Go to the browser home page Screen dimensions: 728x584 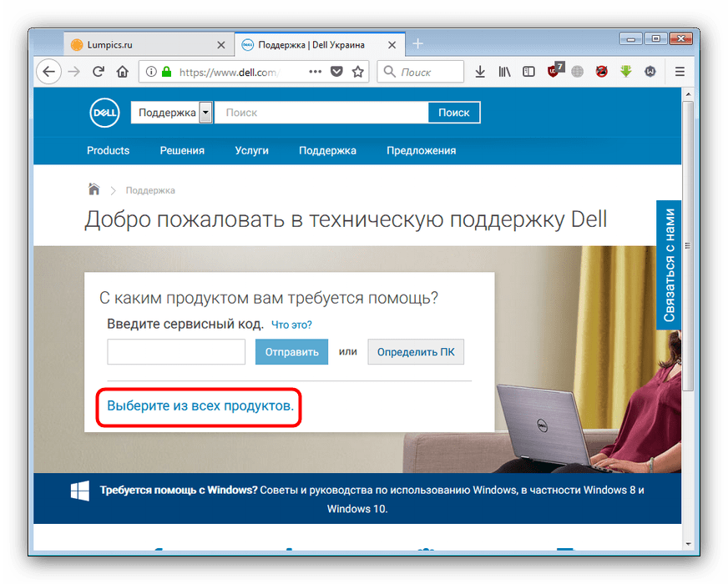pyautogui.click(x=123, y=72)
